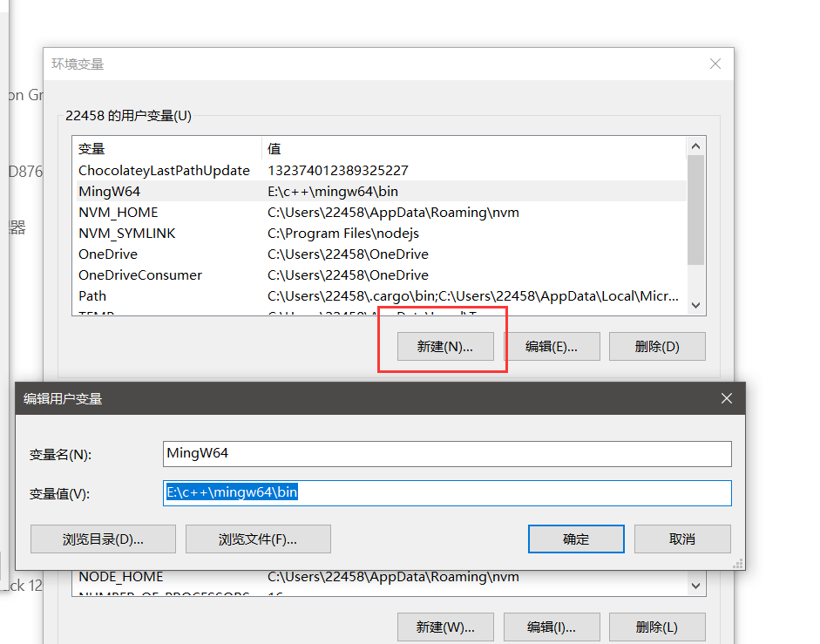
Task: Click 编辑(E)... for user variables
Action: 552,346
